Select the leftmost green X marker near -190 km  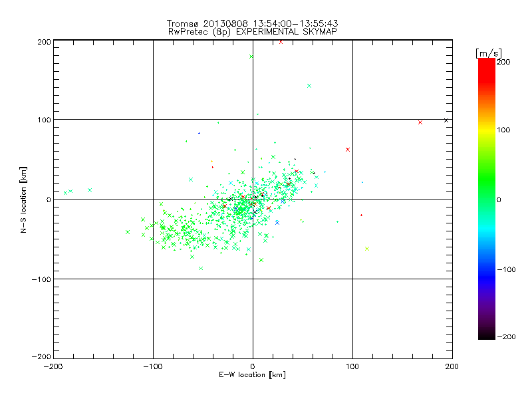65,193
